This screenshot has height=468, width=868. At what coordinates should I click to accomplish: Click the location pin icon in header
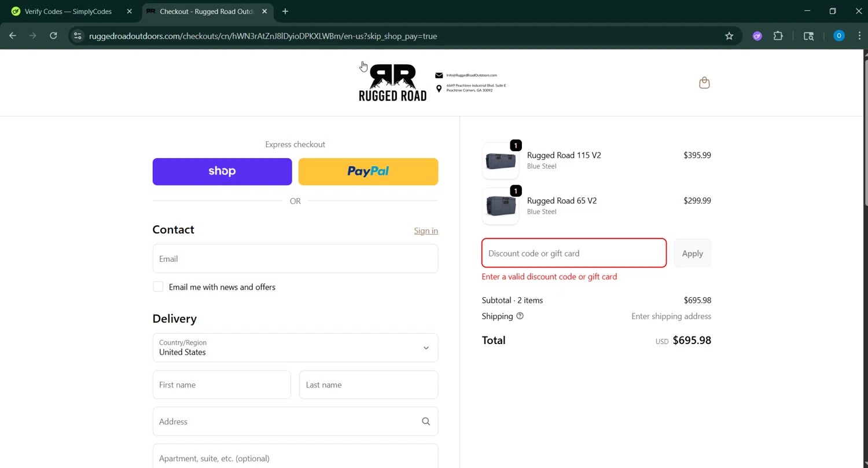click(x=439, y=89)
